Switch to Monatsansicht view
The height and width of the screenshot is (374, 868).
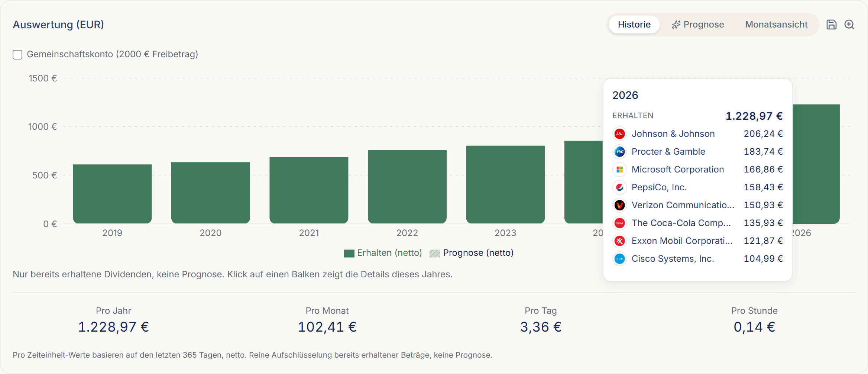[x=776, y=25]
